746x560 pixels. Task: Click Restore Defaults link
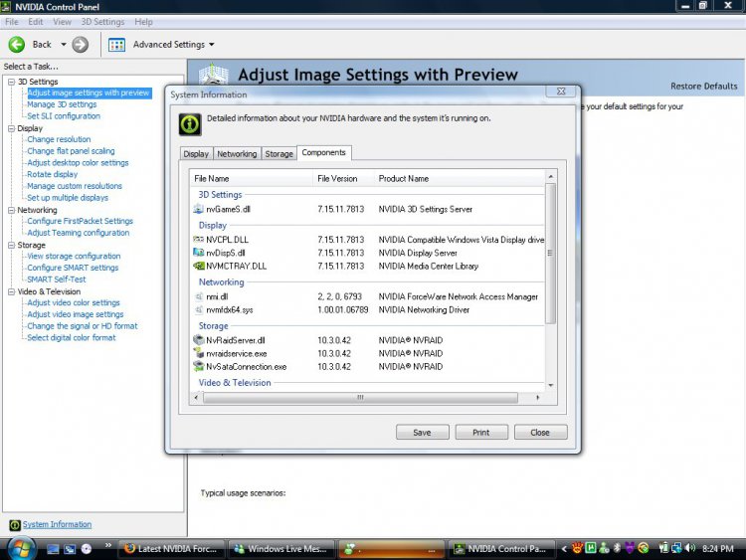703,87
